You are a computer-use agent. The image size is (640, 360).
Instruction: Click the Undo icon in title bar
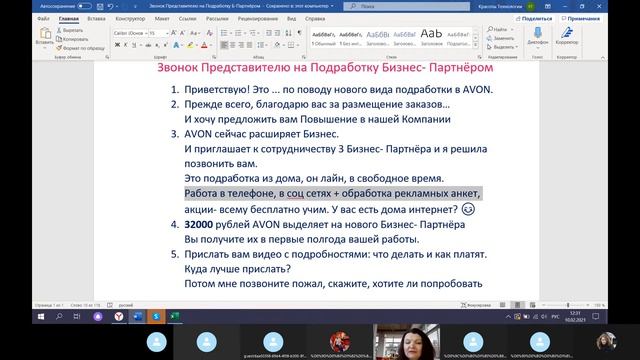click(x=110, y=7)
